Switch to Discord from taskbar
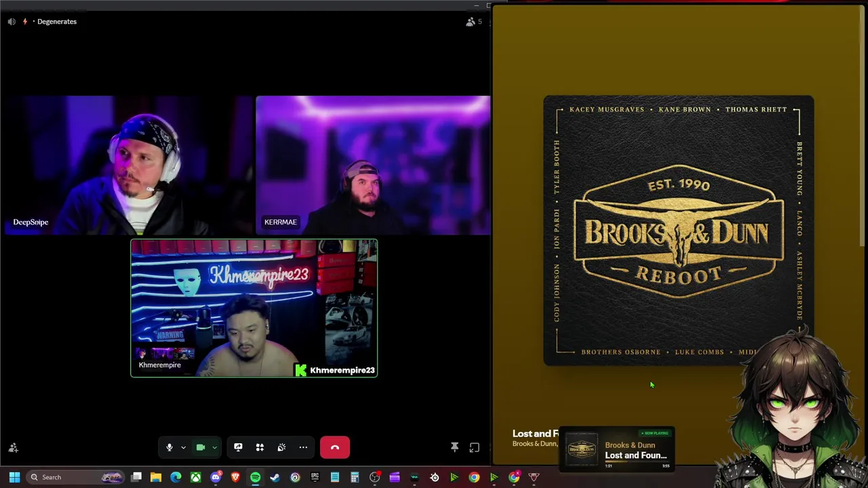 (216, 477)
